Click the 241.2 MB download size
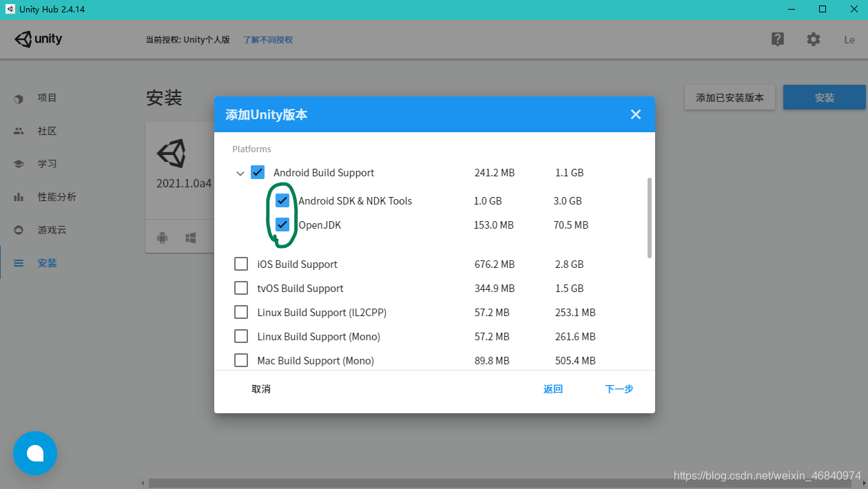 pyautogui.click(x=495, y=173)
